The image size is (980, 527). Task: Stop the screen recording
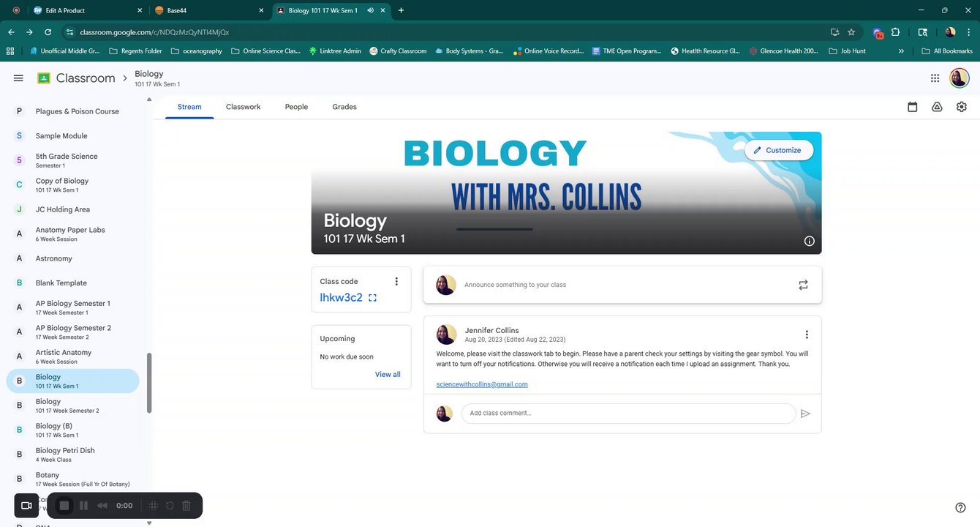click(x=64, y=506)
